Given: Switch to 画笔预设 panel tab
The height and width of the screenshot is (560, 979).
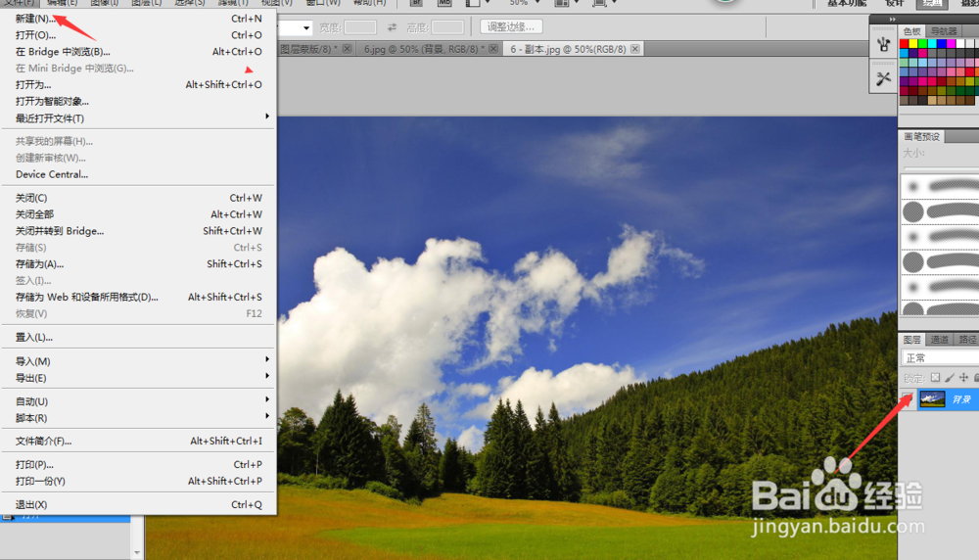Looking at the screenshot, I should pyautogui.click(x=921, y=137).
